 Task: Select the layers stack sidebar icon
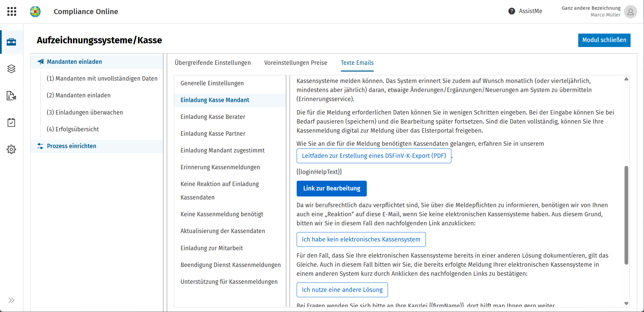coord(11,69)
